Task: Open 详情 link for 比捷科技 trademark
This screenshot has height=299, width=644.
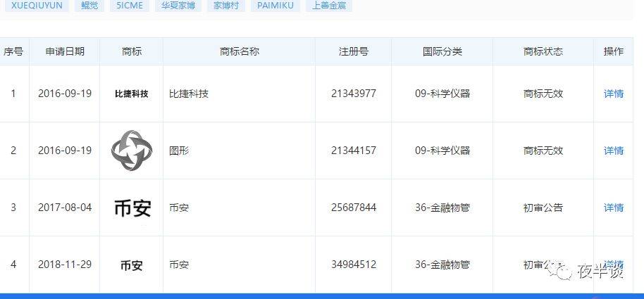Action: coord(613,94)
